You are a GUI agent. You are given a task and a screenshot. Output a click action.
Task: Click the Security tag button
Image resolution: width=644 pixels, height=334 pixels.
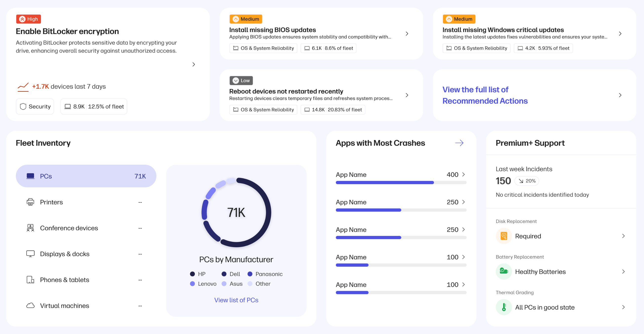(x=35, y=106)
